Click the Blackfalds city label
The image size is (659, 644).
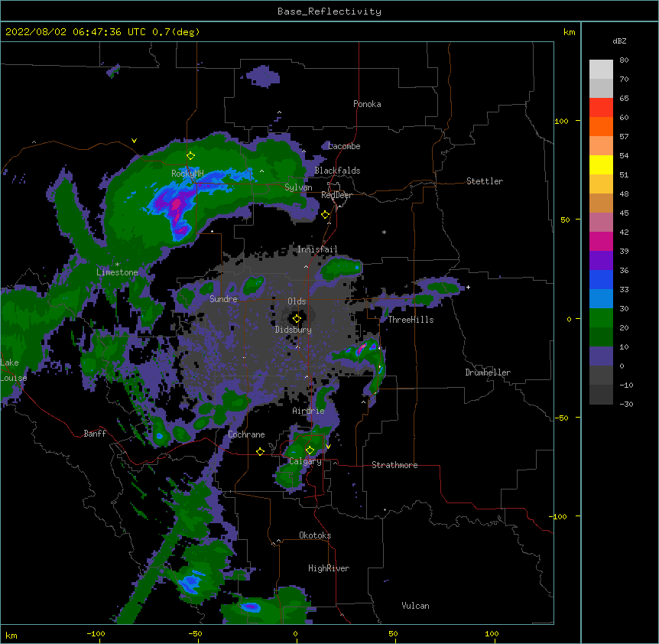pos(337,171)
